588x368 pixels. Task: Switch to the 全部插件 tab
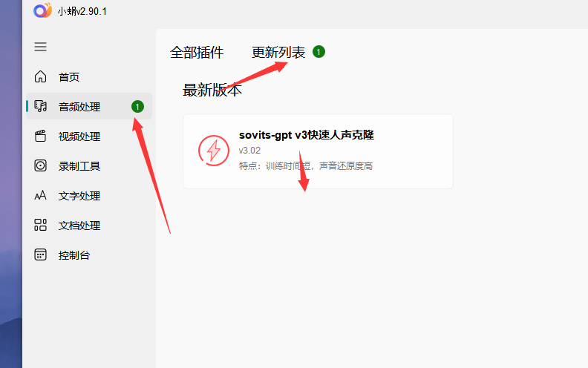coord(197,53)
